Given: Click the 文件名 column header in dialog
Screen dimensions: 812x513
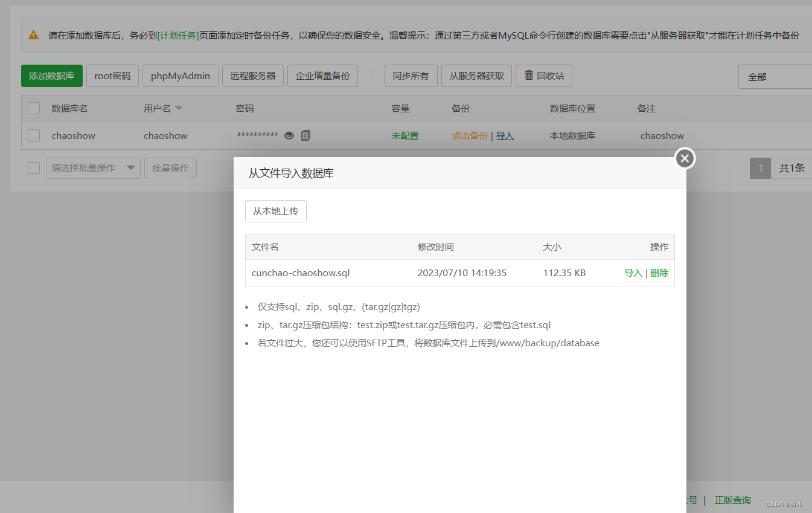Looking at the screenshot, I should 265,247.
